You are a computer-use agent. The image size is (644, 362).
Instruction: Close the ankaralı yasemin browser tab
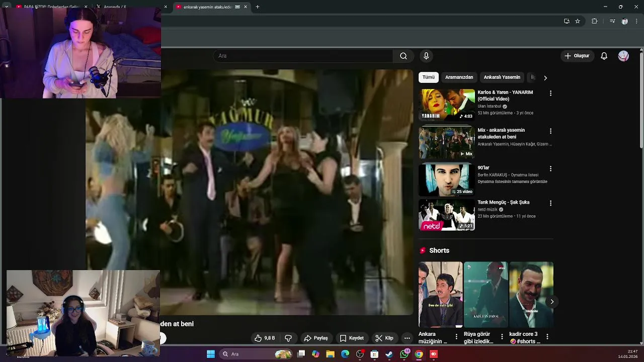(246, 7)
